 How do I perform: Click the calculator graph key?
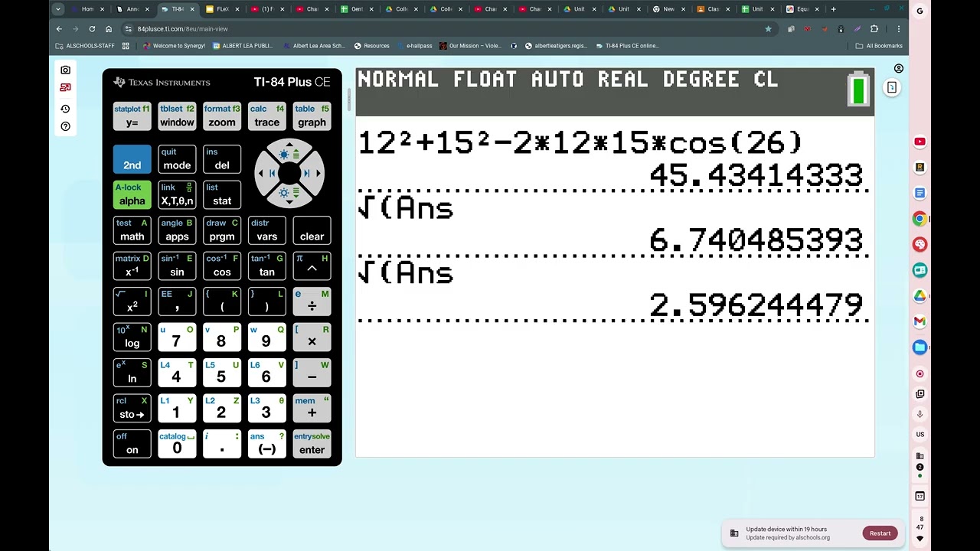click(x=312, y=116)
